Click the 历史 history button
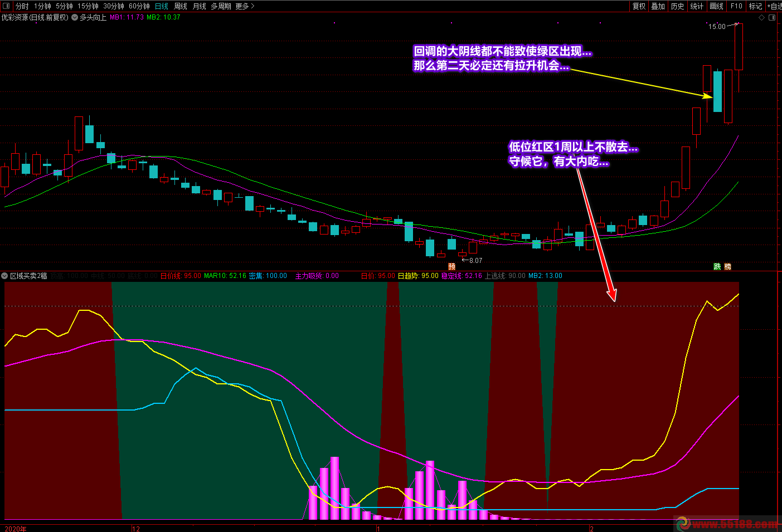The image size is (782, 532). click(677, 6)
